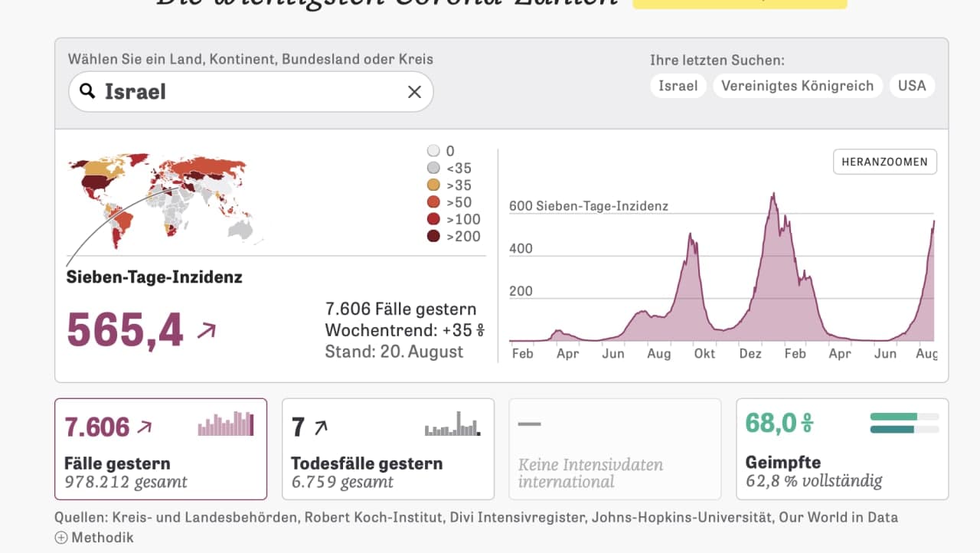980x553 pixels.
Task: Click the green vaccination progress bars
Action: (905, 423)
